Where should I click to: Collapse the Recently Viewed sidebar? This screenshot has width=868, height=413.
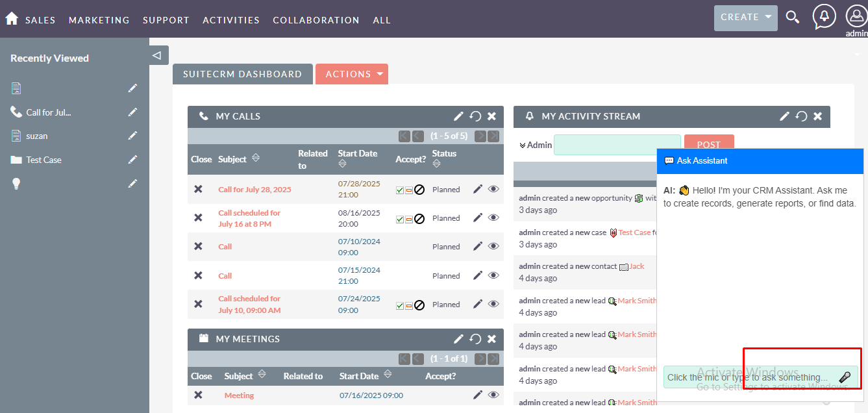(x=157, y=55)
